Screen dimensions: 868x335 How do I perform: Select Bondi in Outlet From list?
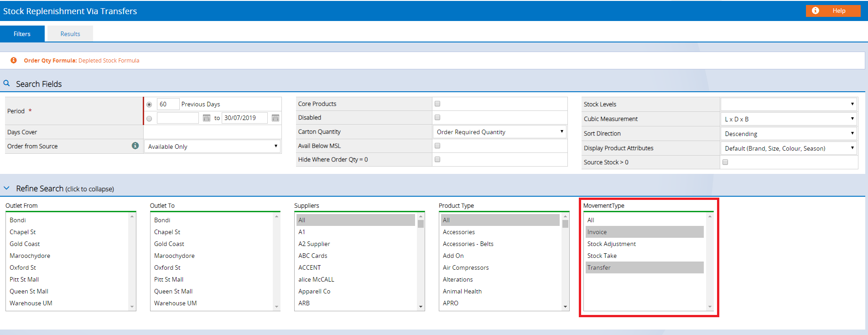[x=67, y=220]
